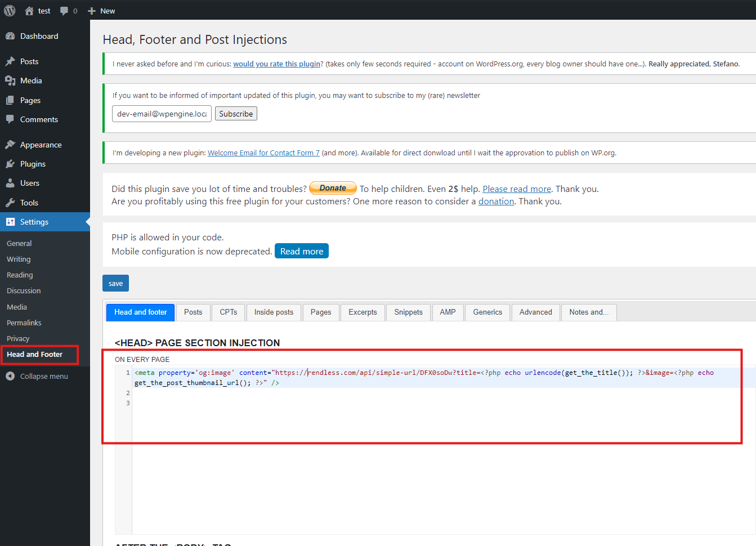Open Writing settings submenu
Screen dimensions: 756x546
click(x=19, y=259)
